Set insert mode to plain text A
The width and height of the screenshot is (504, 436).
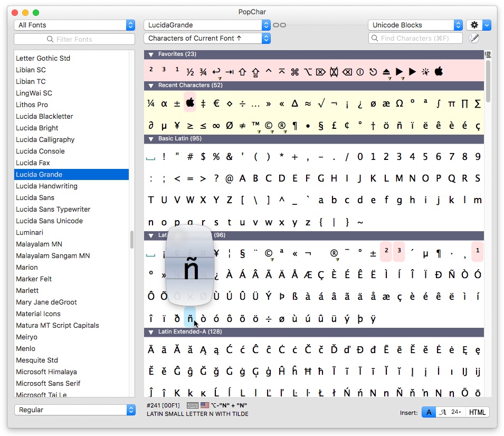pyautogui.click(x=429, y=412)
